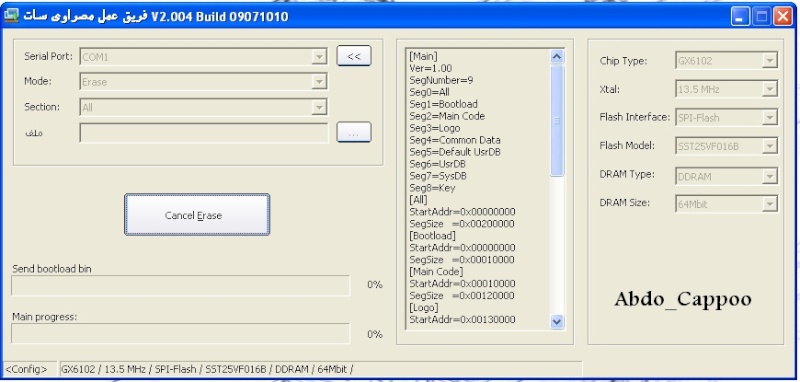Viewport: 800px width, 382px height.
Task: Select the Seg7=SysDB line
Action: click(438, 175)
